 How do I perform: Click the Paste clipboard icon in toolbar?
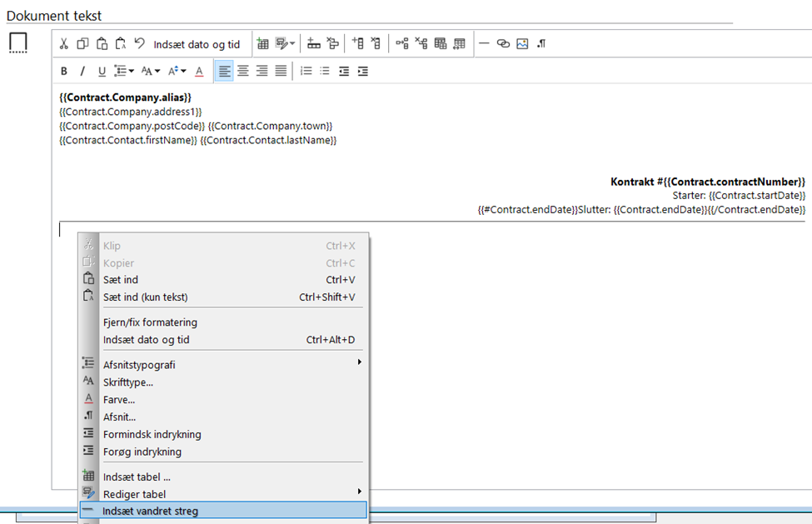click(102, 43)
